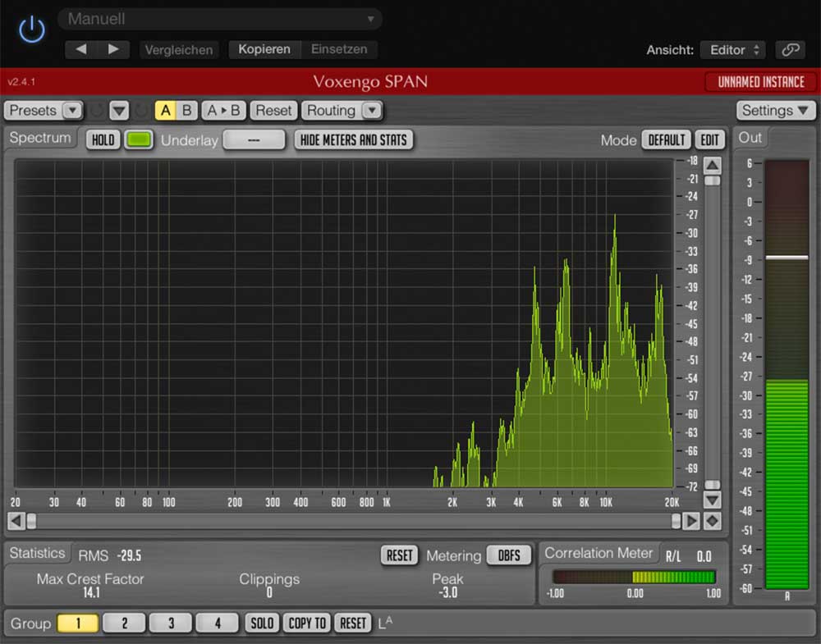Toggle the plugin power bypass button

pyautogui.click(x=31, y=30)
